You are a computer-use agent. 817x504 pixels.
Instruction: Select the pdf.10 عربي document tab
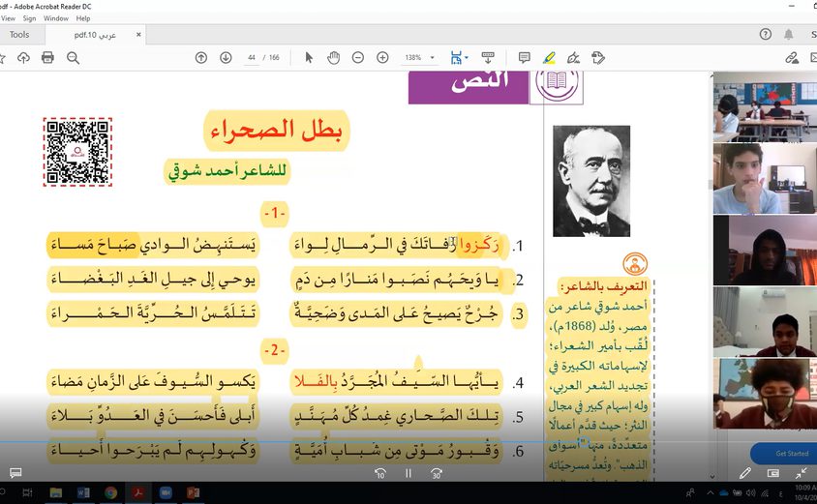pos(95,35)
